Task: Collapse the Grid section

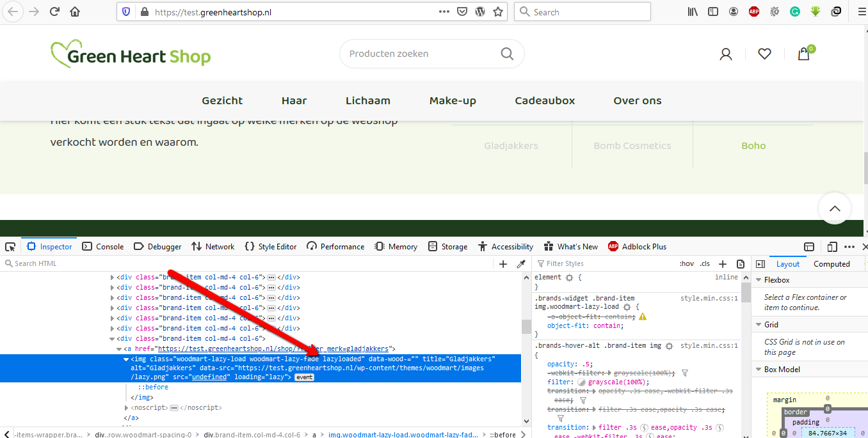Action: click(759, 325)
